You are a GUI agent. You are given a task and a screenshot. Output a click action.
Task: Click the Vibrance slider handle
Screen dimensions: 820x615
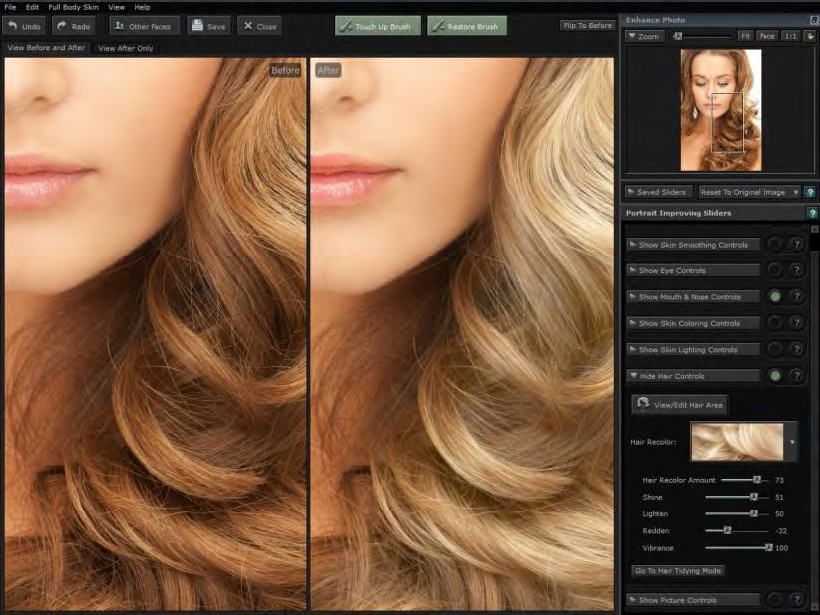click(x=768, y=547)
